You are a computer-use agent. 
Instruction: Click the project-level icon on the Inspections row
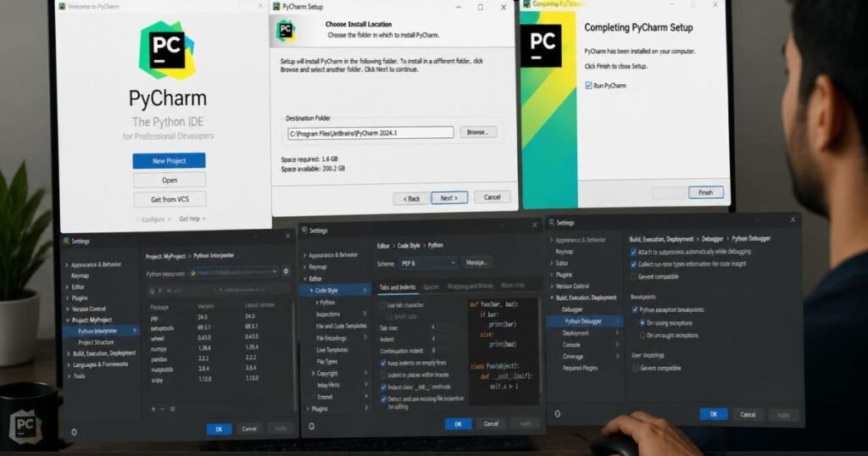click(364, 314)
